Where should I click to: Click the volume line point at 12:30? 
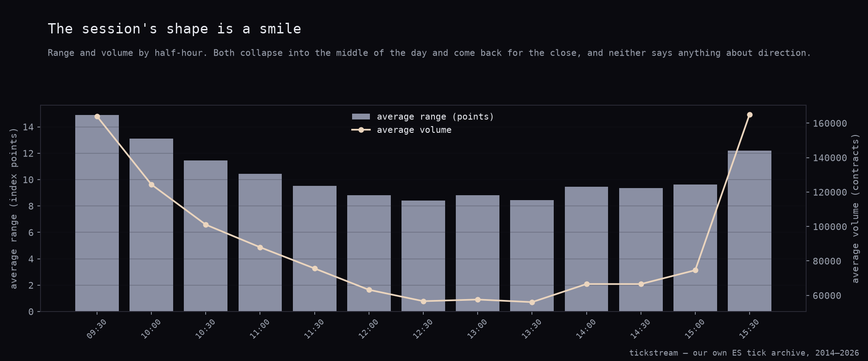(x=423, y=301)
